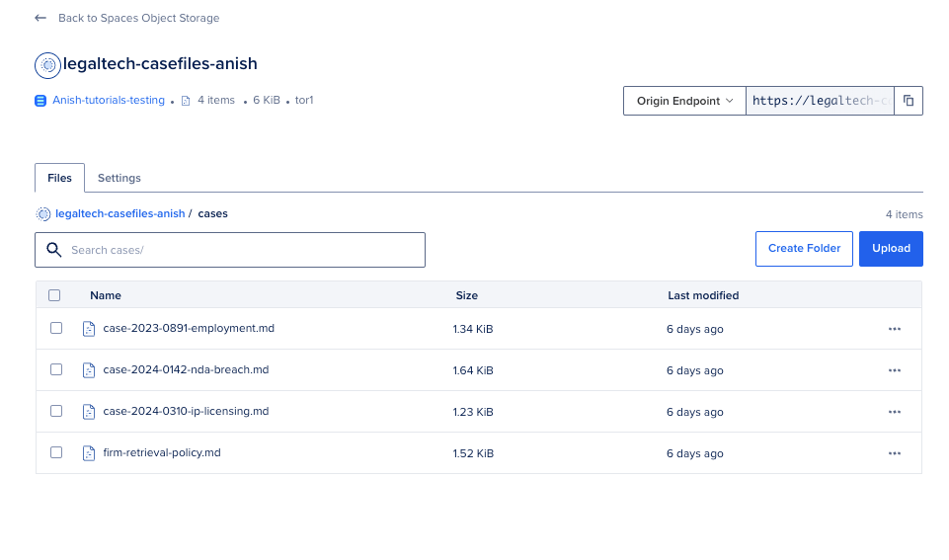Click the Last modified column header
This screenshot has height=560, width=949.
click(703, 295)
